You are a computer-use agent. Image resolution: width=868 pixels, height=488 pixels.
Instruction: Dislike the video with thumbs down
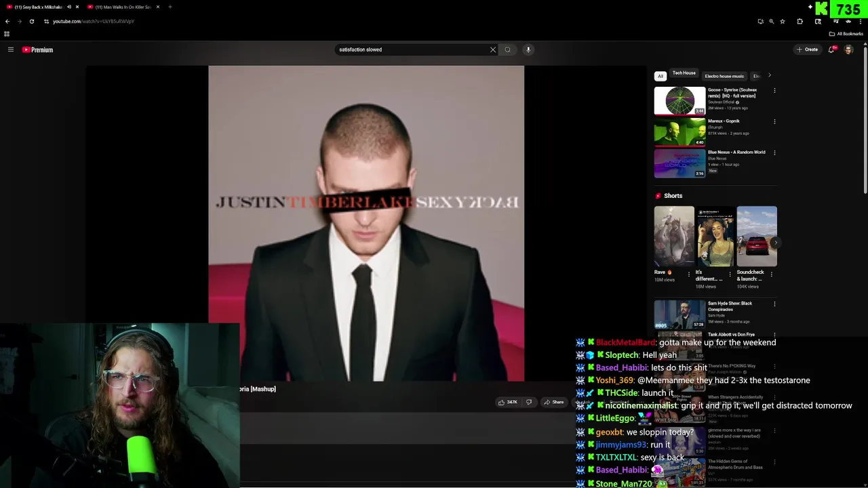[x=529, y=402]
